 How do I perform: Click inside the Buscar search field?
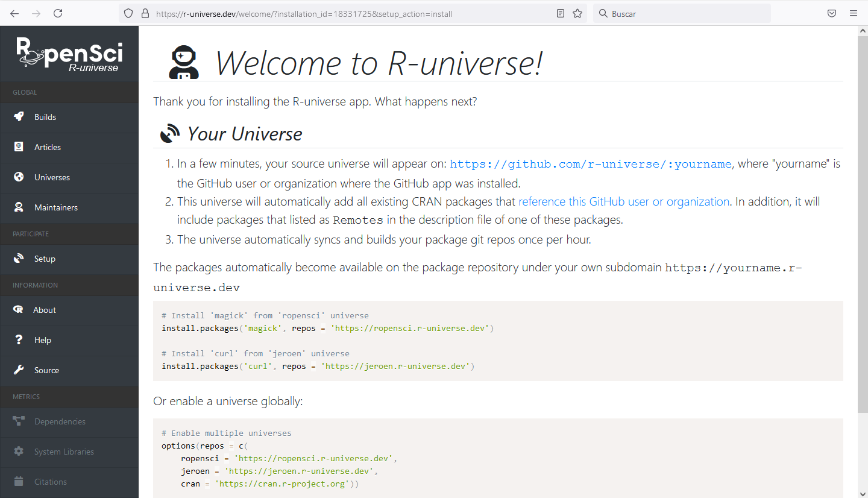681,13
